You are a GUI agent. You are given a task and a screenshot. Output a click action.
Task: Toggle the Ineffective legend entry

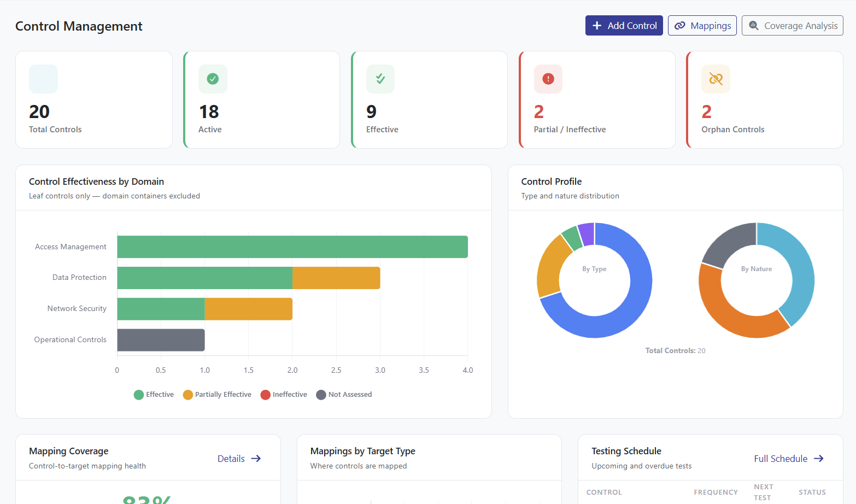point(284,395)
